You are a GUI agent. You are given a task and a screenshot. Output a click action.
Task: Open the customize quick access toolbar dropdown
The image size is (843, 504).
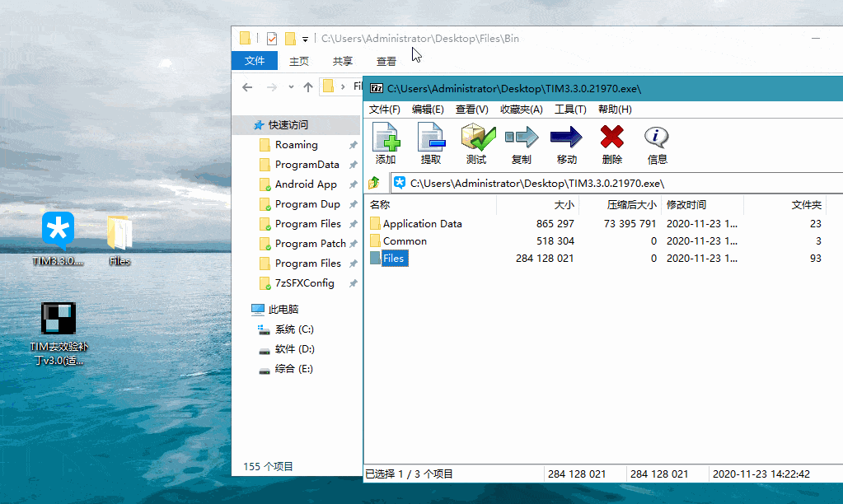coord(306,40)
